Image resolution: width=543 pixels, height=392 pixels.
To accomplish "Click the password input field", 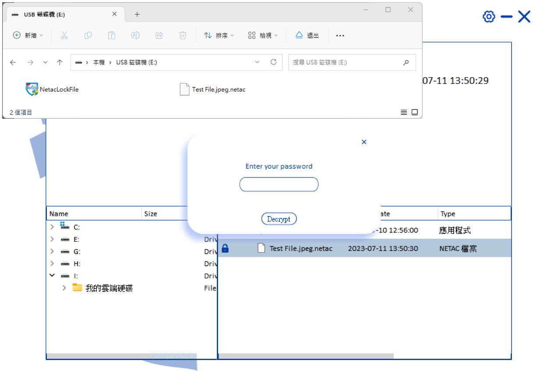I will click(x=279, y=184).
